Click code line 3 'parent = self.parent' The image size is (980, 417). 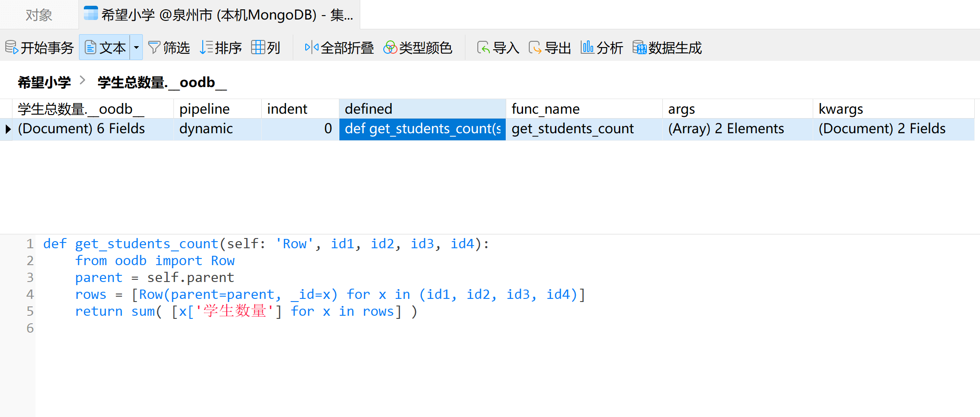click(154, 278)
